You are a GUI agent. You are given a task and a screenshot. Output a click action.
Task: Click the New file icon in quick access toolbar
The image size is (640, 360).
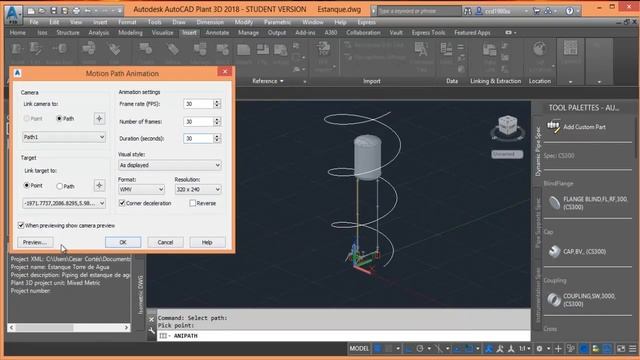click(x=31, y=11)
